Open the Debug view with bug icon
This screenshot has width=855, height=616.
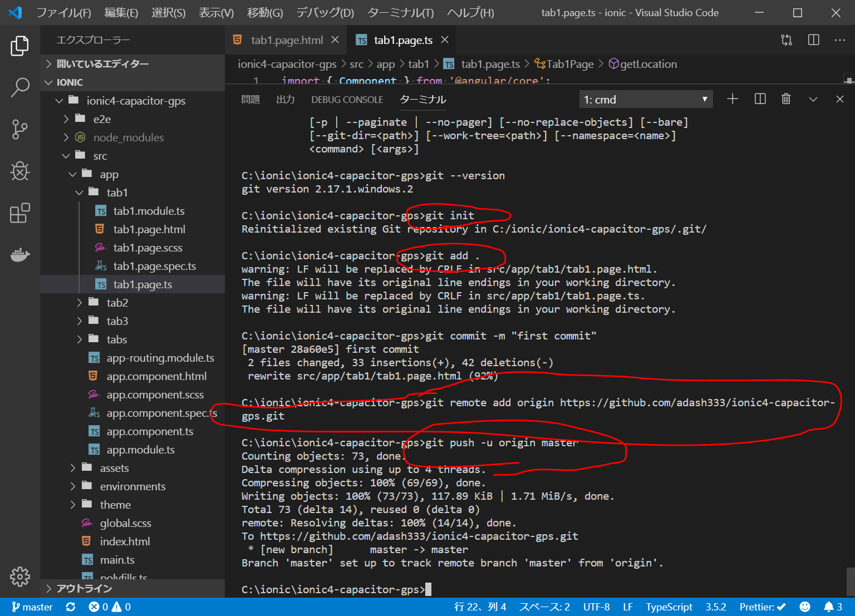click(x=20, y=171)
